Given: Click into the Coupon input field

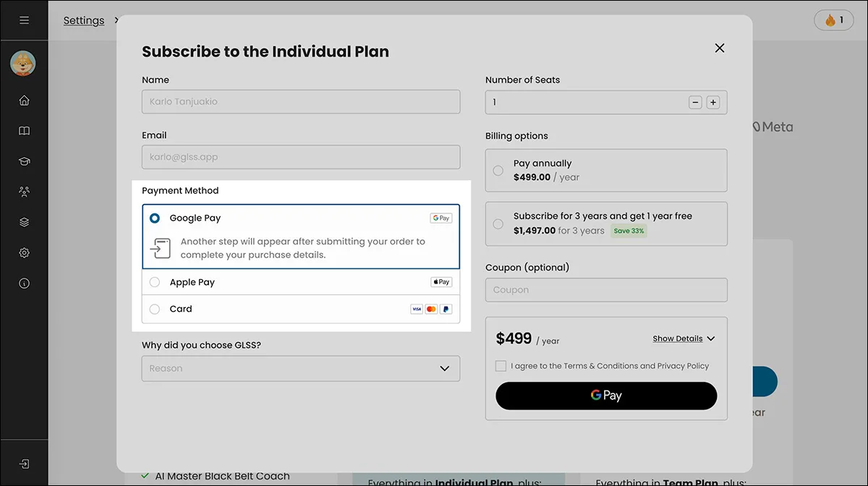Looking at the screenshot, I should point(606,290).
